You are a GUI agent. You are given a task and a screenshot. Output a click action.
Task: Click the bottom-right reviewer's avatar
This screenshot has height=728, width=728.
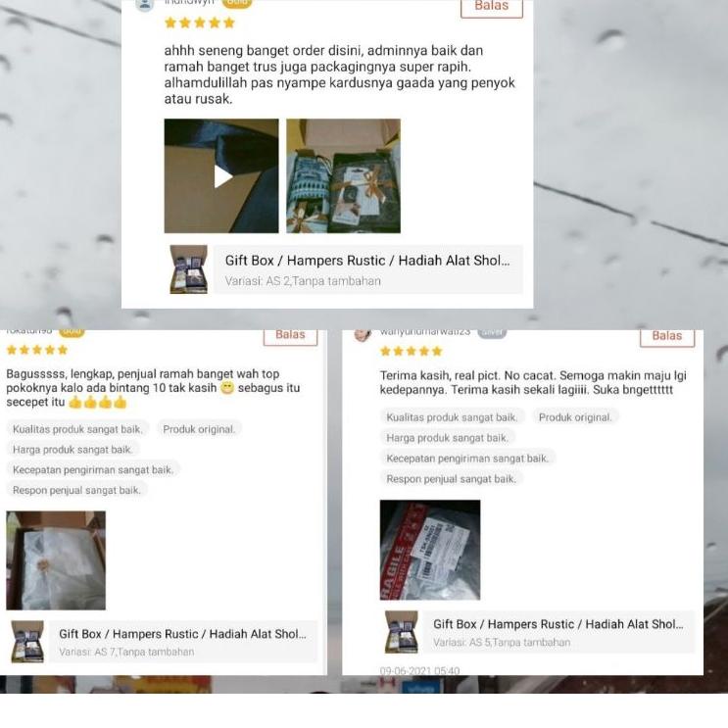pos(363,335)
